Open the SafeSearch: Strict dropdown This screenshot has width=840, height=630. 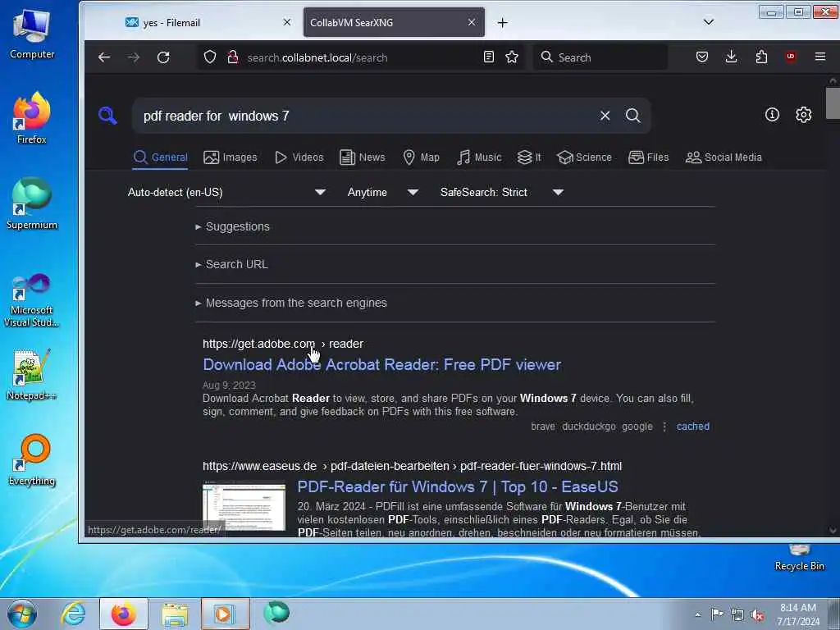click(501, 192)
